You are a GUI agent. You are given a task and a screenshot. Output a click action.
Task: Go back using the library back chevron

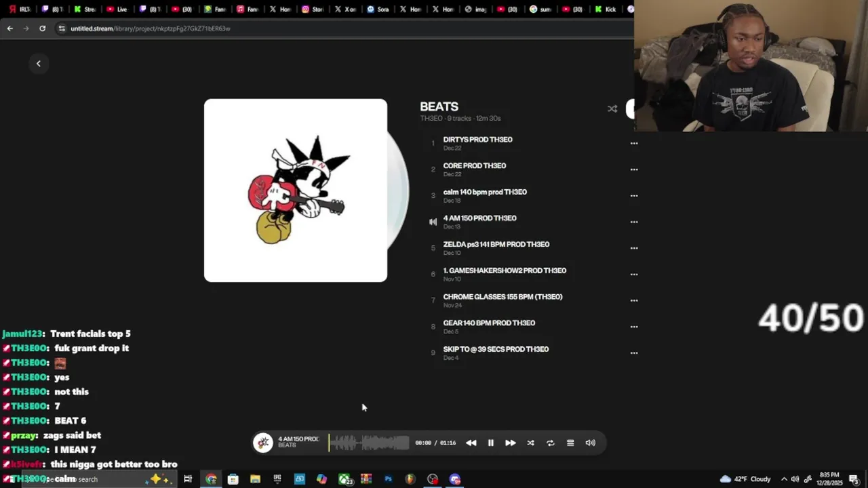(x=39, y=64)
